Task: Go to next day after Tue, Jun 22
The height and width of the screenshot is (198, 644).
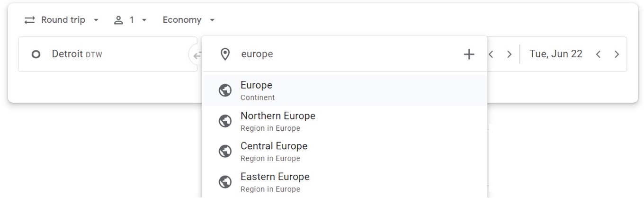Action: [617, 54]
